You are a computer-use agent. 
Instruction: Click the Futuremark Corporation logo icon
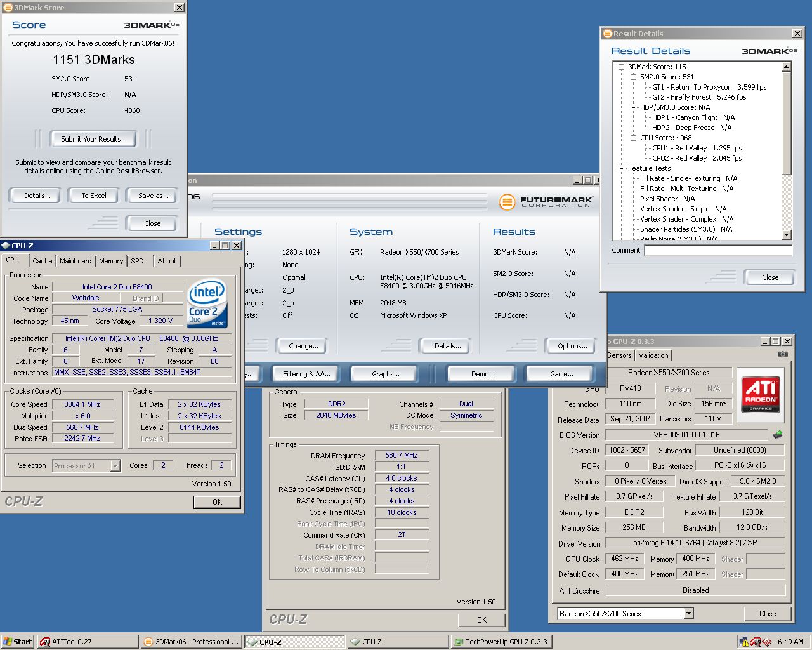(507, 202)
